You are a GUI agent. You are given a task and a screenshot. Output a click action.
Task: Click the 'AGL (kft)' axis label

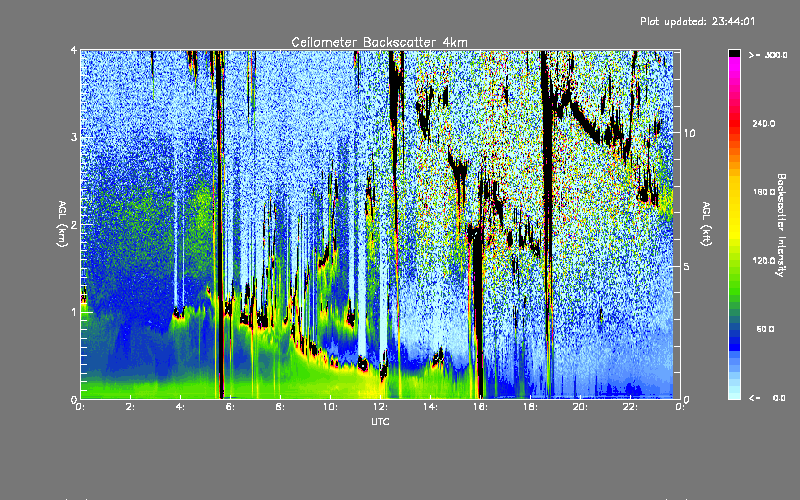pyautogui.click(x=706, y=224)
